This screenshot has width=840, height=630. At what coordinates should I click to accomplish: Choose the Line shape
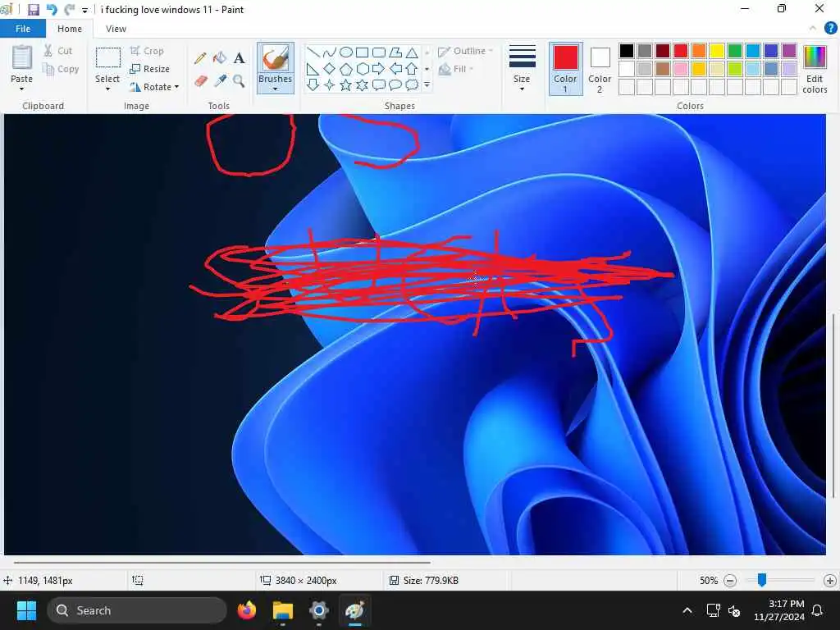(x=313, y=52)
